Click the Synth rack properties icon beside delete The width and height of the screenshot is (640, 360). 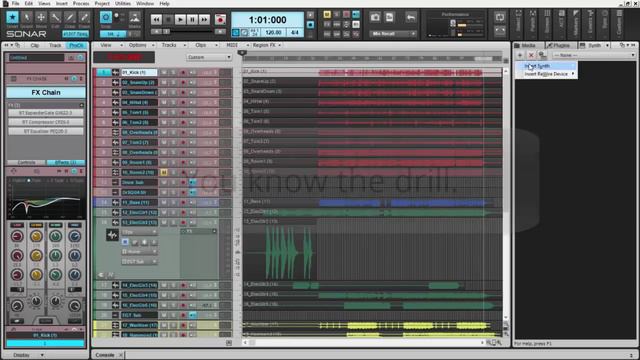tap(542, 55)
